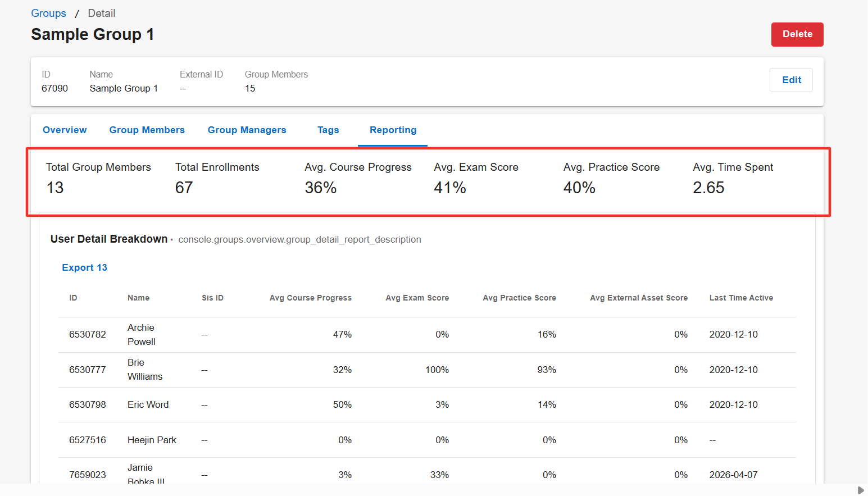Image resolution: width=868 pixels, height=496 pixels.
Task: Select the Reporting tab
Action: tap(393, 130)
